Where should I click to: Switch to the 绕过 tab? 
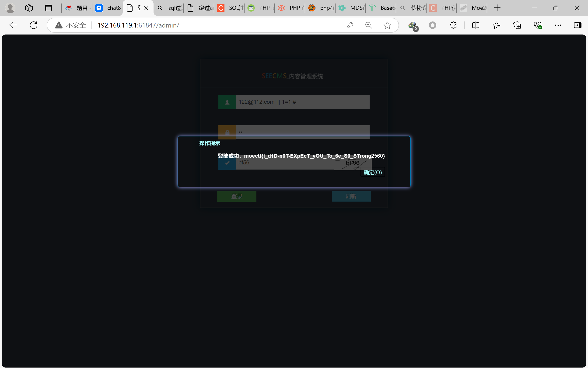[x=199, y=8]
